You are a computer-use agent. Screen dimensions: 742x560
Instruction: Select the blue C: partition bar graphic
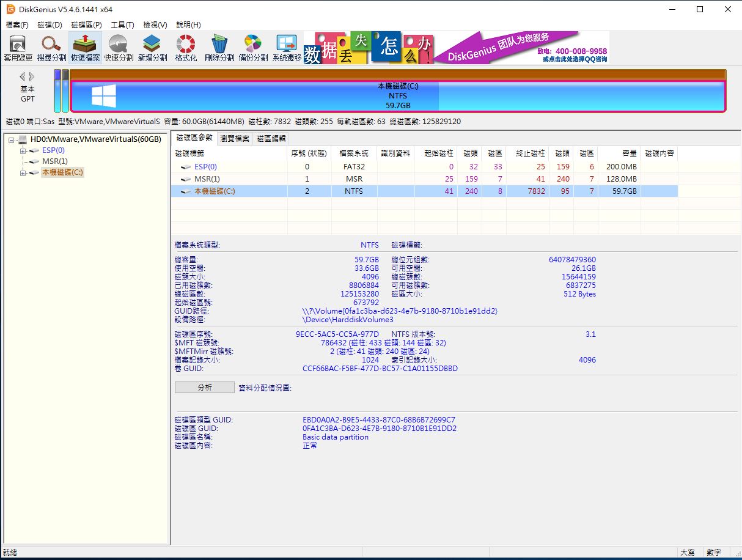(398, 96)
